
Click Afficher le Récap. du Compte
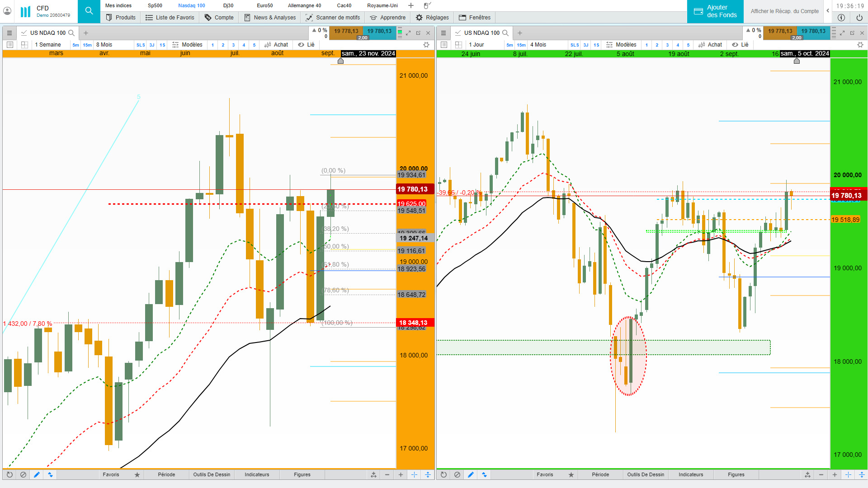[784, 11]
